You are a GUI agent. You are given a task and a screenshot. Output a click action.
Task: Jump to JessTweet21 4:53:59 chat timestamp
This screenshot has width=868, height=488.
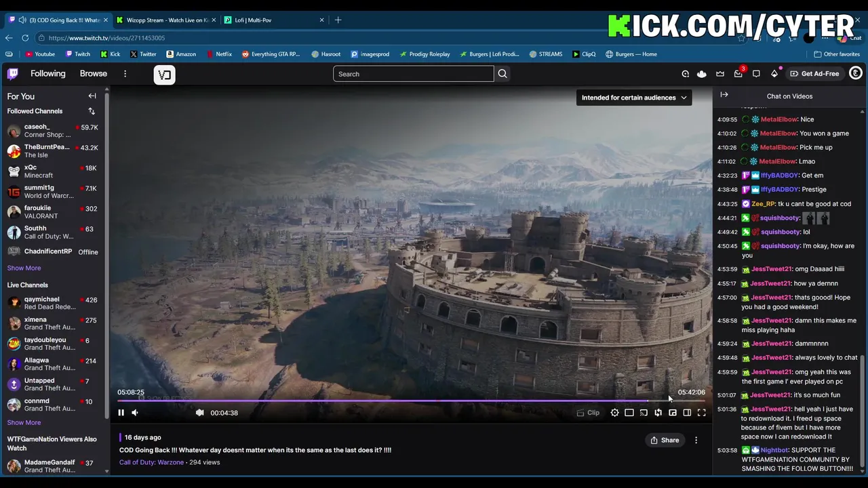pyautogui.click(x=727, y=269)
